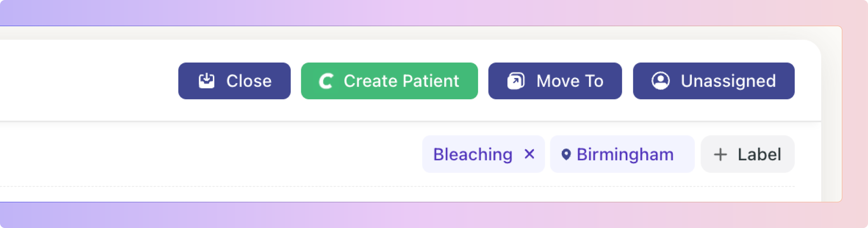
Task: Click the C logo icon in Create Patient
Action: click(x=326, y=81)
